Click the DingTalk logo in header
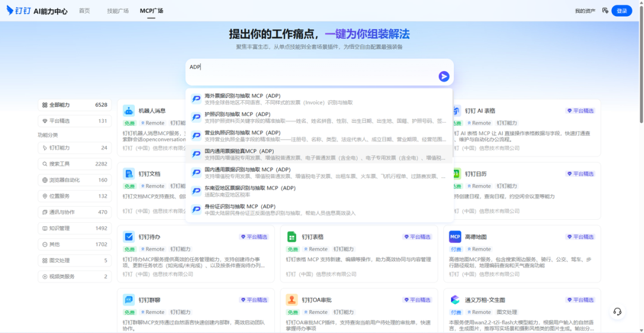This screenshot has height=333, width=644. [18, 11]
